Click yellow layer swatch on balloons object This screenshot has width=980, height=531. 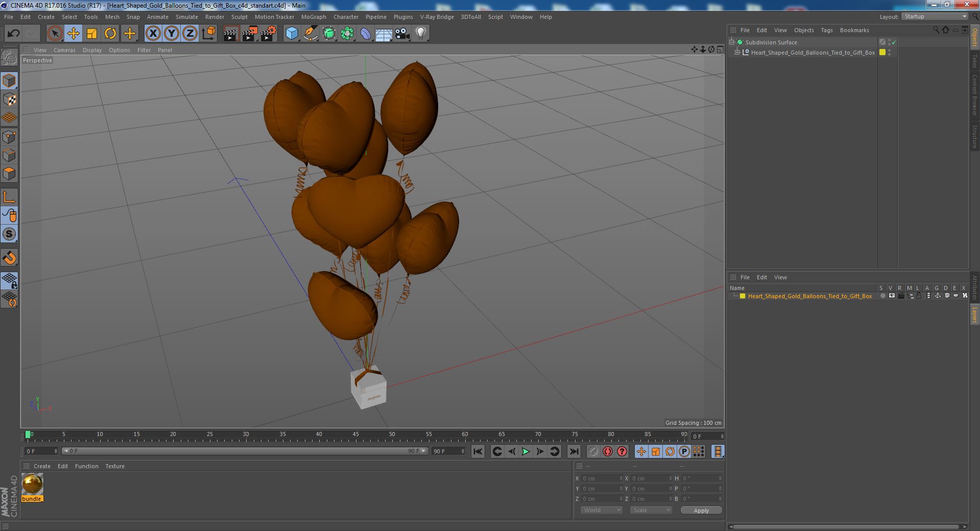pyautogui.click(x=882, y=52)
